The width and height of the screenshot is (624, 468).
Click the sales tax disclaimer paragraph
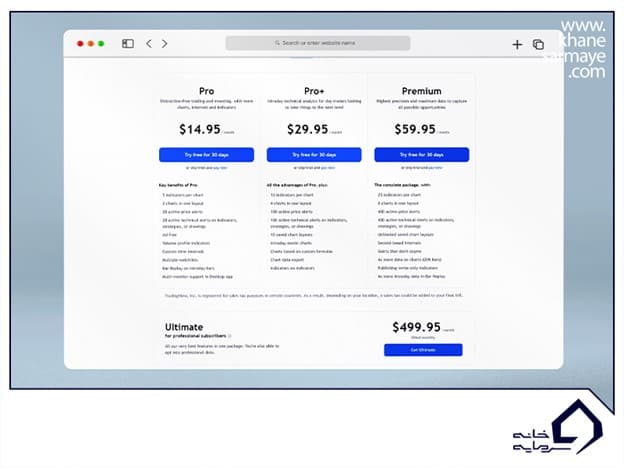(x=313, y=295)
